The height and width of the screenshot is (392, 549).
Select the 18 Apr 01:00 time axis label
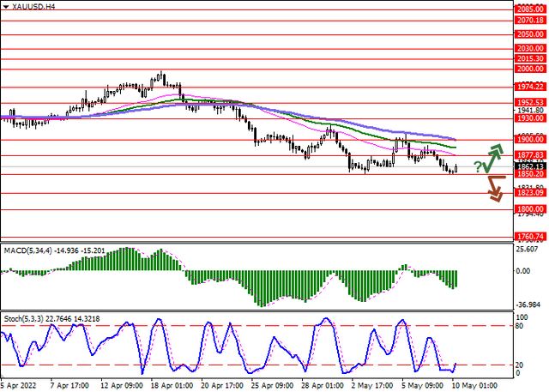172,385
